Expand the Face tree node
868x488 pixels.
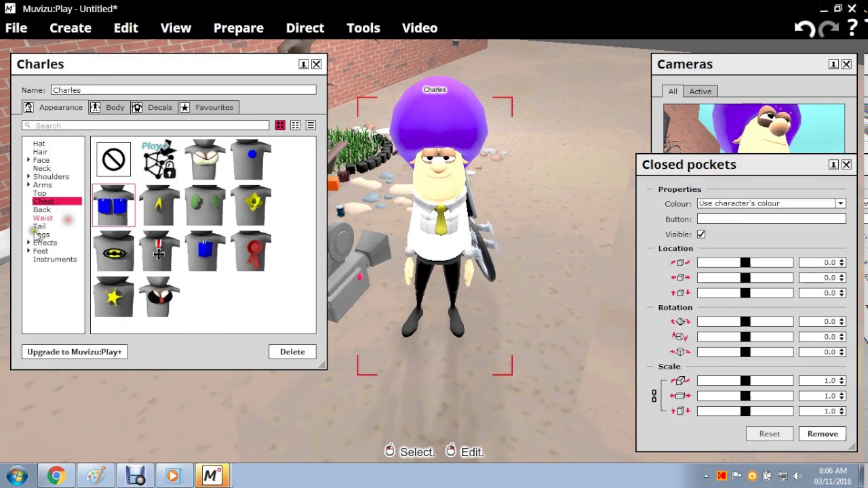[x=28, y=160]
